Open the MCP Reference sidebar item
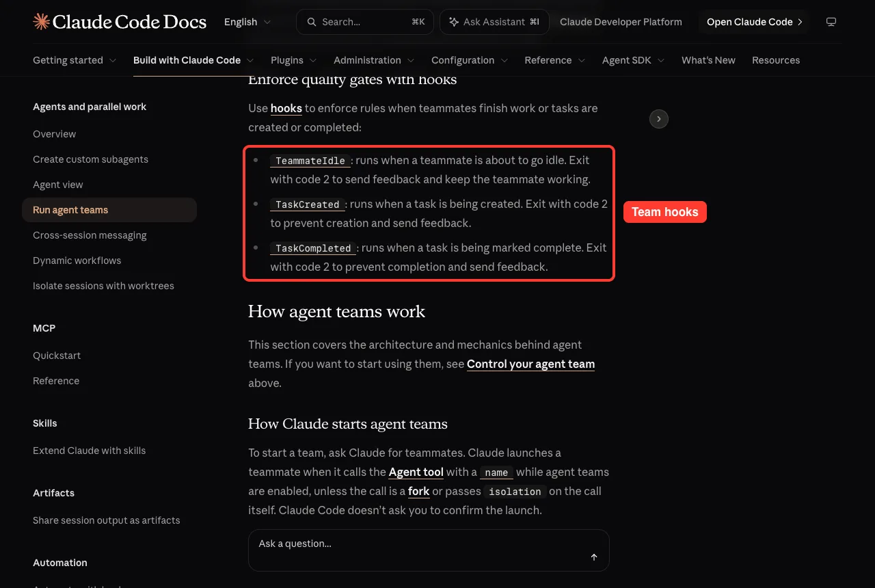Image resolution: width=875 pixels, height=588 pixels. click(56, 381)
